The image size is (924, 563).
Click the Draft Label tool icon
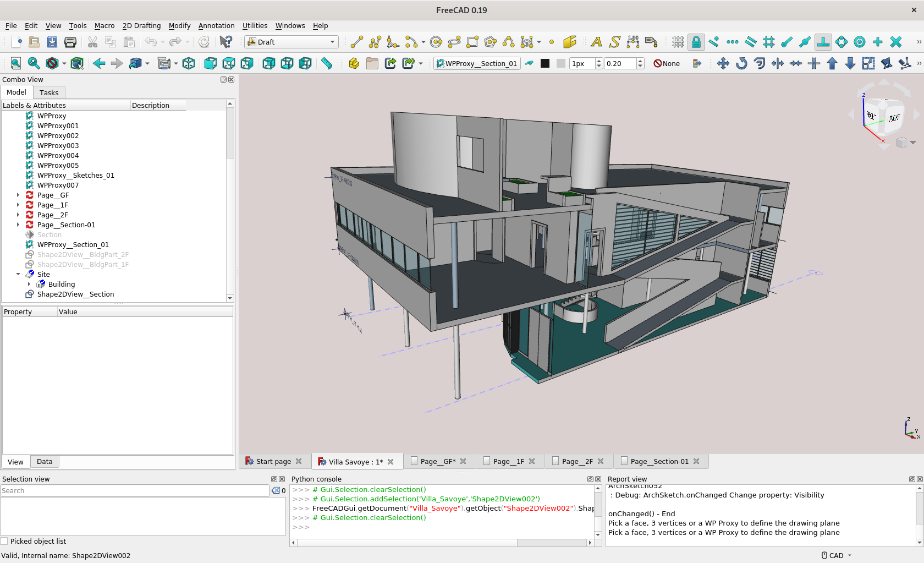click(651, 42)
